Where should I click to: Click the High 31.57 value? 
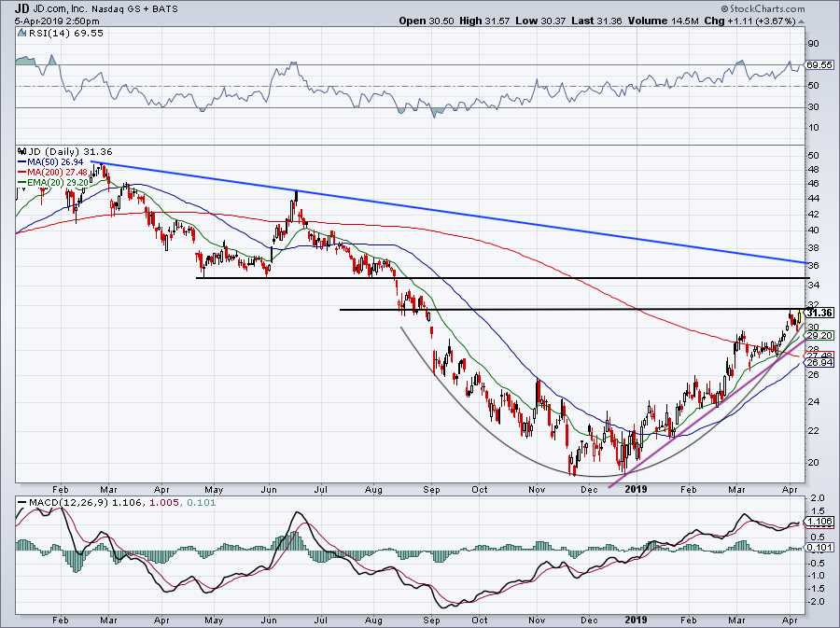[484, 21]
